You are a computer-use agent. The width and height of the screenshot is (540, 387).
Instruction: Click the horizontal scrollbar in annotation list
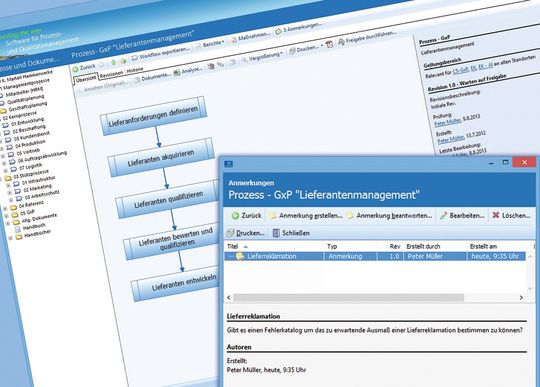pos(348,297)
